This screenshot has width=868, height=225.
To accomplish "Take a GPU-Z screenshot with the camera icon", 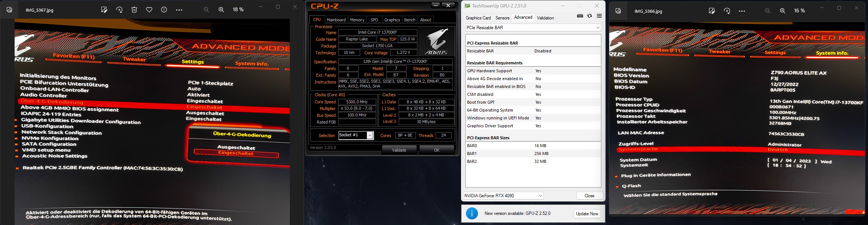I will 580,16.
